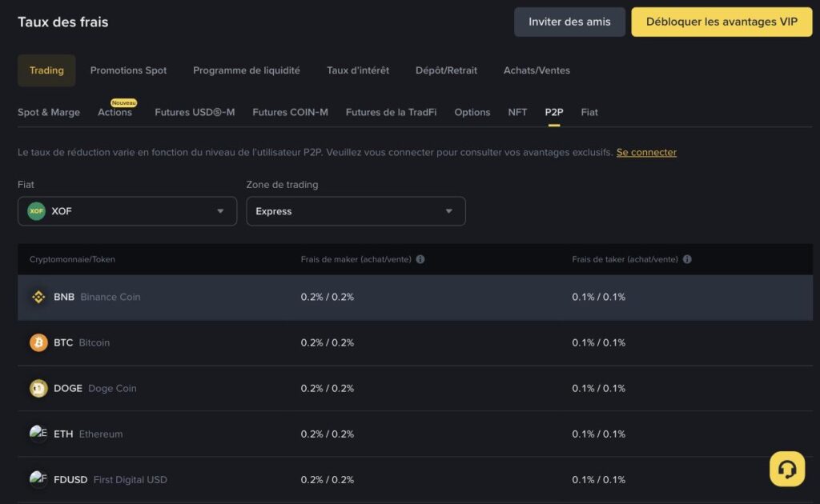Switch to Taux d'intérêt tab
Image resolution: width=820 pixels, height=504 pixels.
click(x=358, y=70)
